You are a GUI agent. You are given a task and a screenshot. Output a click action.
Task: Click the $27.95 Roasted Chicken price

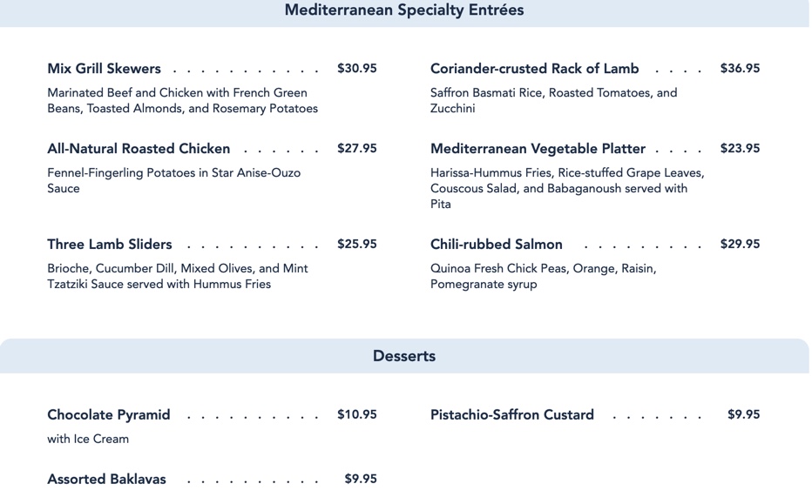pyautogui.click(x=357, y=149)
